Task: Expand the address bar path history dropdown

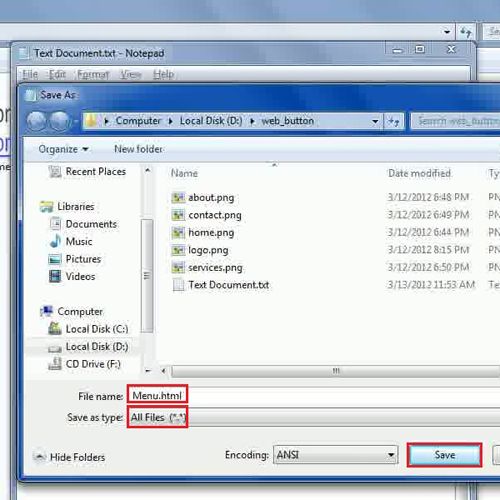Action: click(x=375, y=121)
